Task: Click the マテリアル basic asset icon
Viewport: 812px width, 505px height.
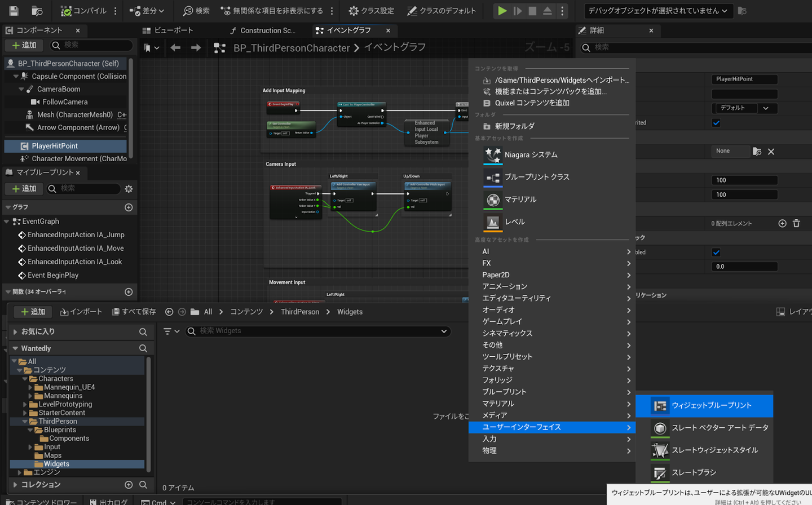Action: [x=493, y=200]
